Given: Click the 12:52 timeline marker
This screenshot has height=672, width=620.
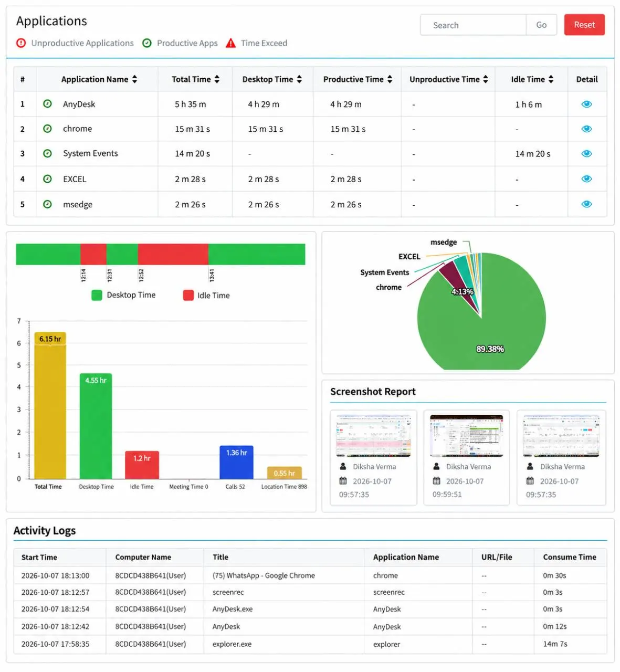Looking at the screenshot, I should click(x=141, y=275).
